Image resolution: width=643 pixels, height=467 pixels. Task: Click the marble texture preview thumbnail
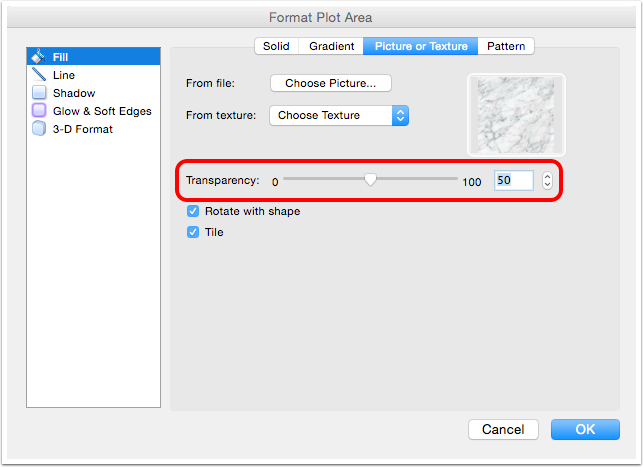516,115
